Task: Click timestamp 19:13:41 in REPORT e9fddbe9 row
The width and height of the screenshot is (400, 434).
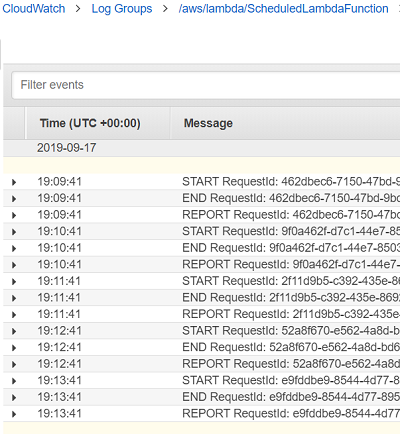Action: (x=59, y=414)
